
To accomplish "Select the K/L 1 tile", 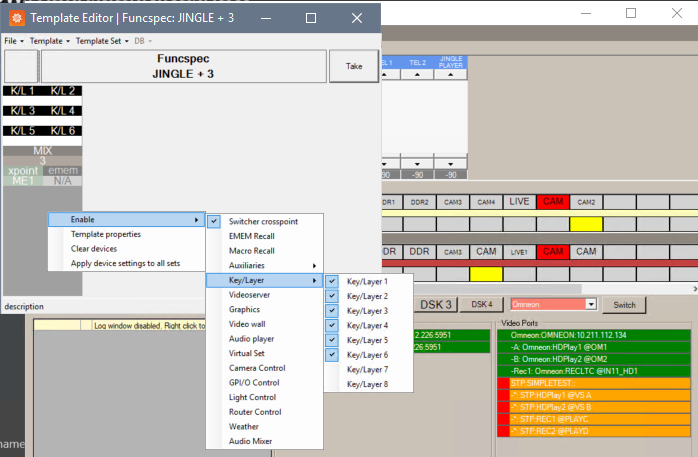I will coord(22,91).
